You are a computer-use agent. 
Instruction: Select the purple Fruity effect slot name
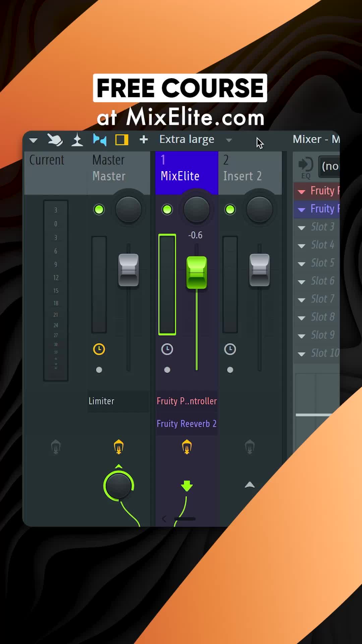point(325,209)
